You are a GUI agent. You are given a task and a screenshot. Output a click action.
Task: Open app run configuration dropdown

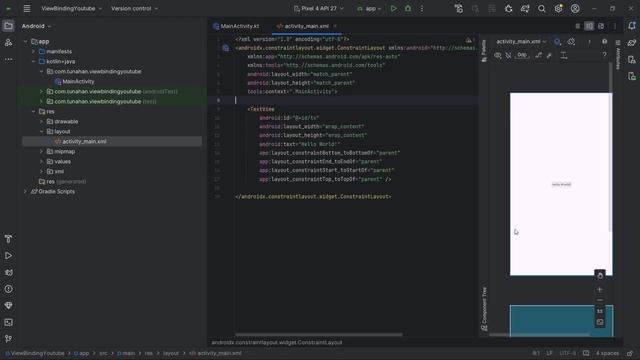369,8
